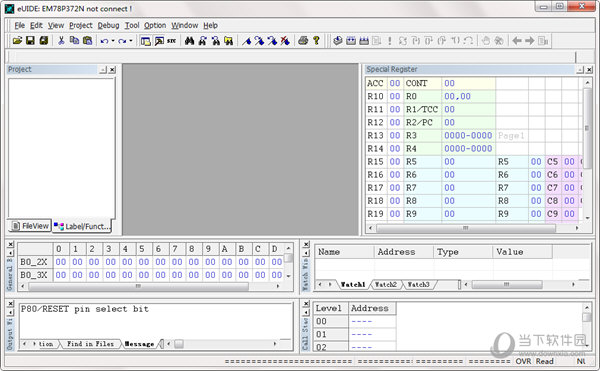Click the Print icon
Screen dimensions: 600x371
303,40
